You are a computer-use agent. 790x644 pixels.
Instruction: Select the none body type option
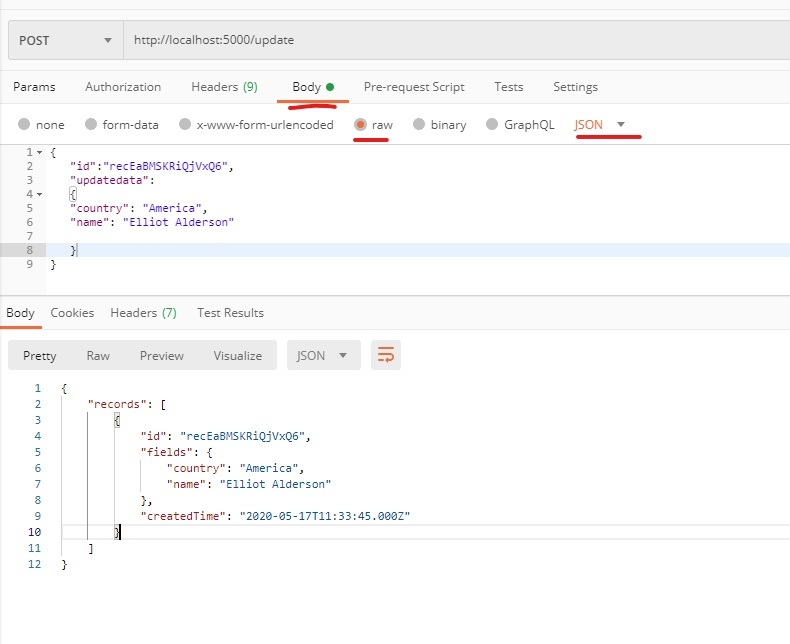point(24,125)
